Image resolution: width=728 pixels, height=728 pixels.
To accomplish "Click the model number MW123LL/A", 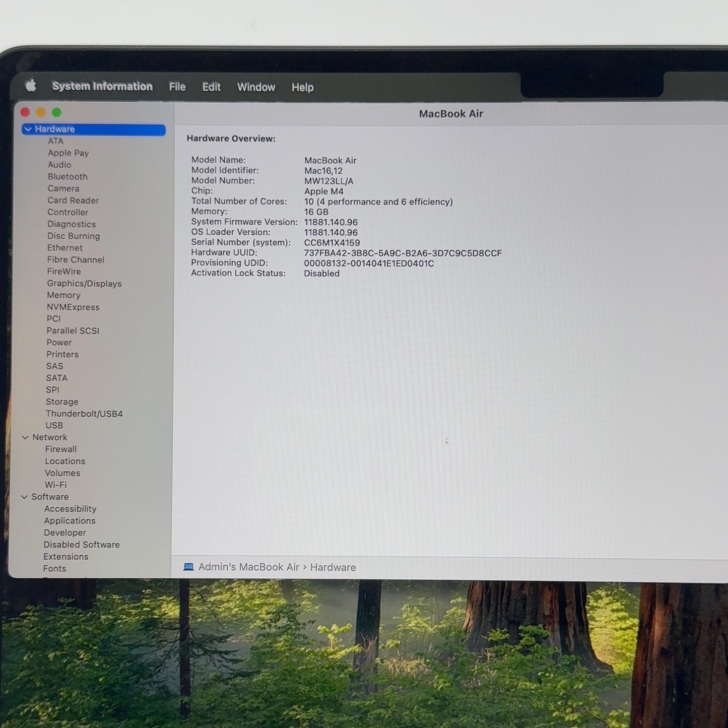I will (x=329, y=181).
